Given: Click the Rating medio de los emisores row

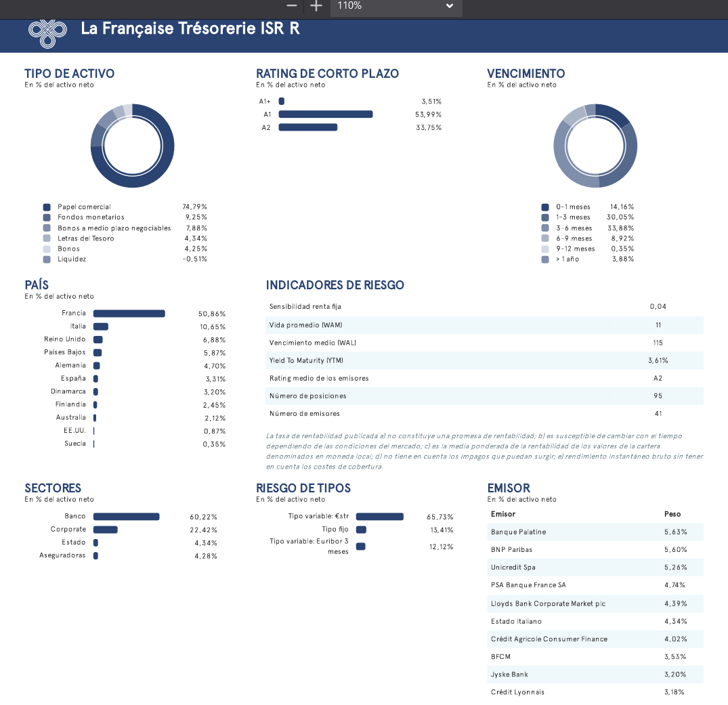Looking at the screenshot, I should pyautogui.click(x=485, y=378).
